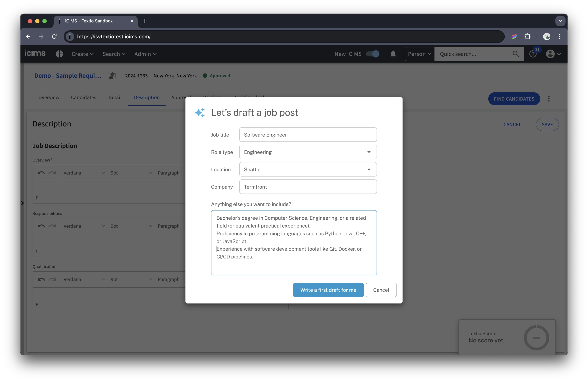This screenshot has height=382, width=588.
Task: Switch to the Candidates tab
Action: (83, 97)
